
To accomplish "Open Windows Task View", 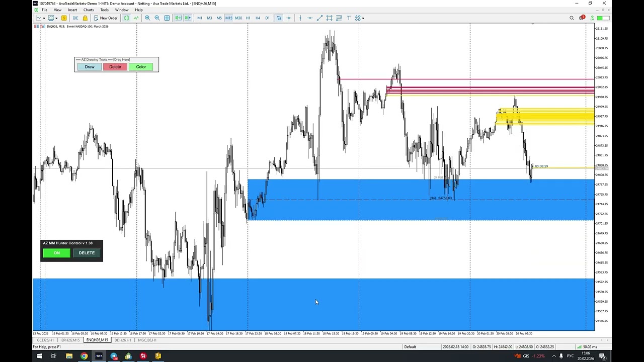I will tap(54, 356).
